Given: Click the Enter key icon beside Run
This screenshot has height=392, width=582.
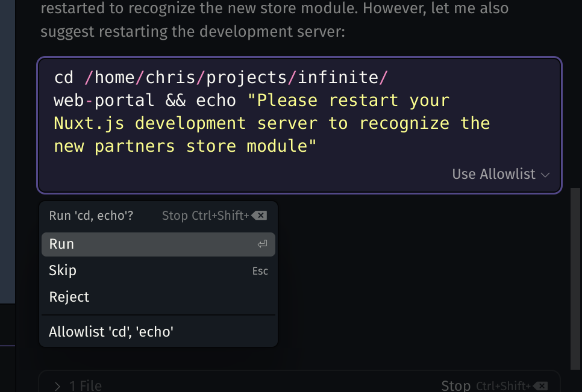Looking at the screenshot, I should tap(262, 244).
